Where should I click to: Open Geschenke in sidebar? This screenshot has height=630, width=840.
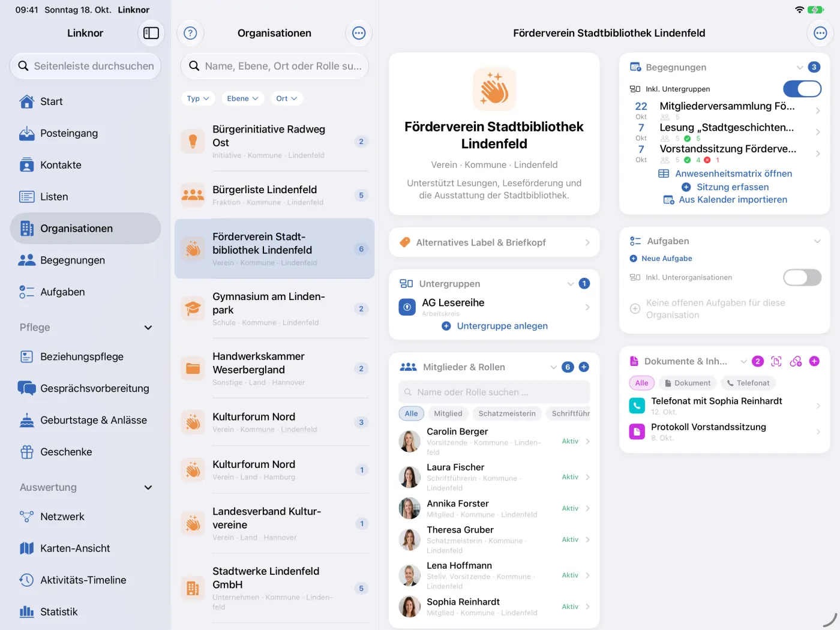85,452
